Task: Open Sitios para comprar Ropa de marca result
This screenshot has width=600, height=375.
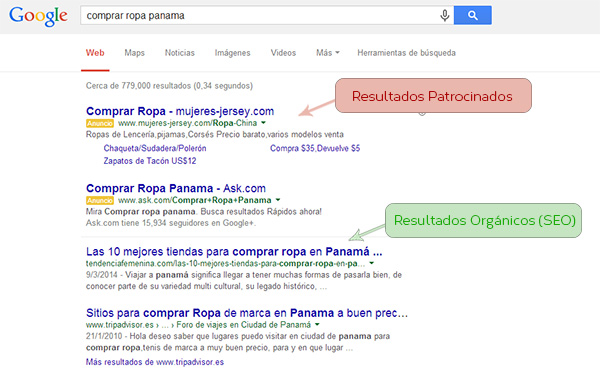Action: [x=247, y=313]
